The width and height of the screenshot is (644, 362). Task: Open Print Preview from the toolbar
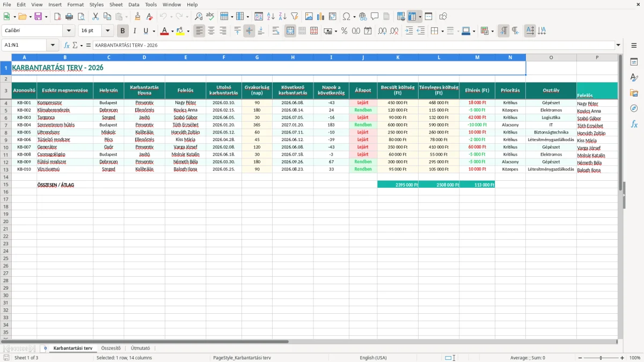click(81, 17)
